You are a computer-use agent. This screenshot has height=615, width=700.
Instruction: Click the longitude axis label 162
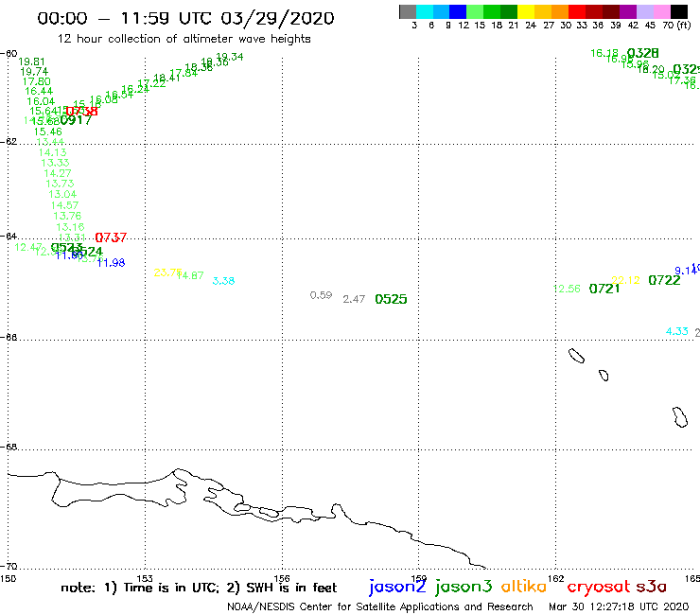[556, 579]
